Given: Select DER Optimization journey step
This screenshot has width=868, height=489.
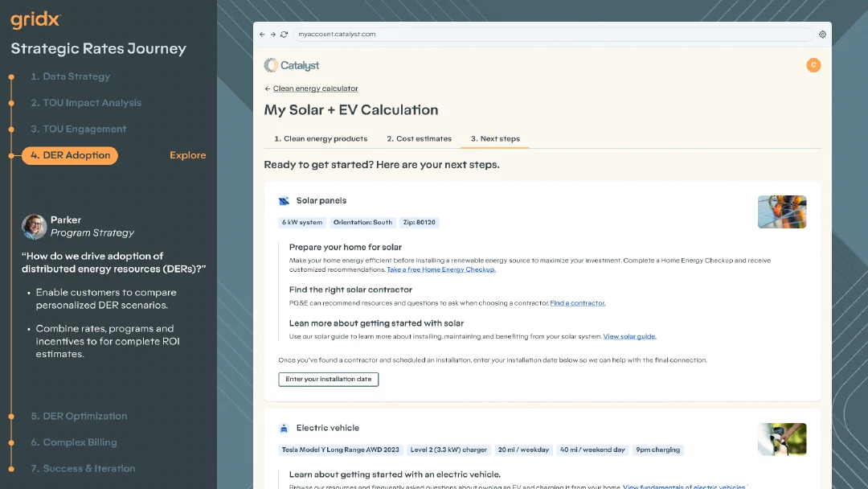Looking at the screenshot, I should click(x=79, y=416).
